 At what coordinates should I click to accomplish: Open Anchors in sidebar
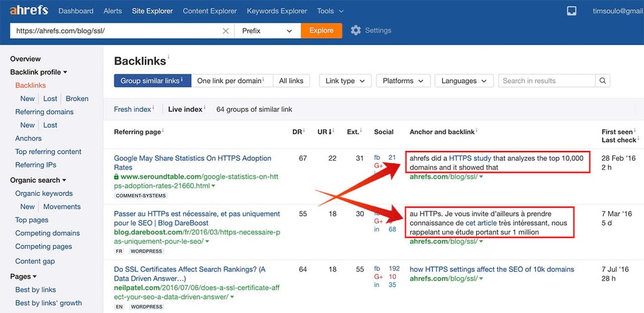point(29,138)
